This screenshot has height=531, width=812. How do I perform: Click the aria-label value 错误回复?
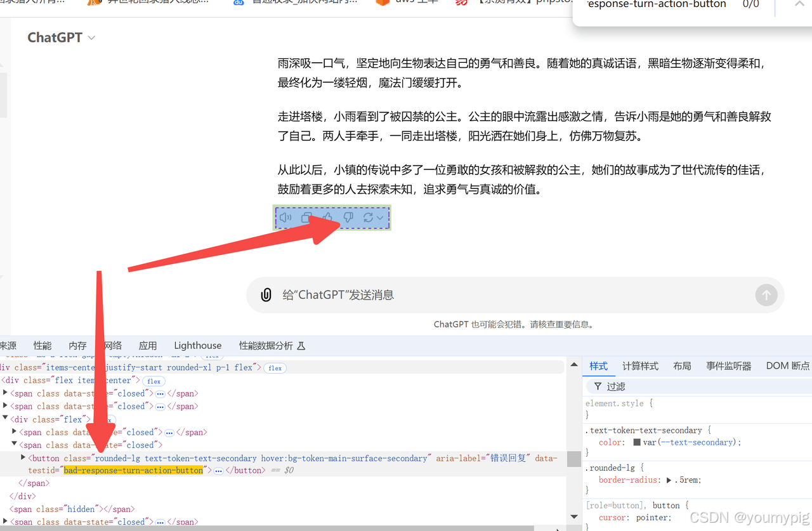tap(508, 457)
